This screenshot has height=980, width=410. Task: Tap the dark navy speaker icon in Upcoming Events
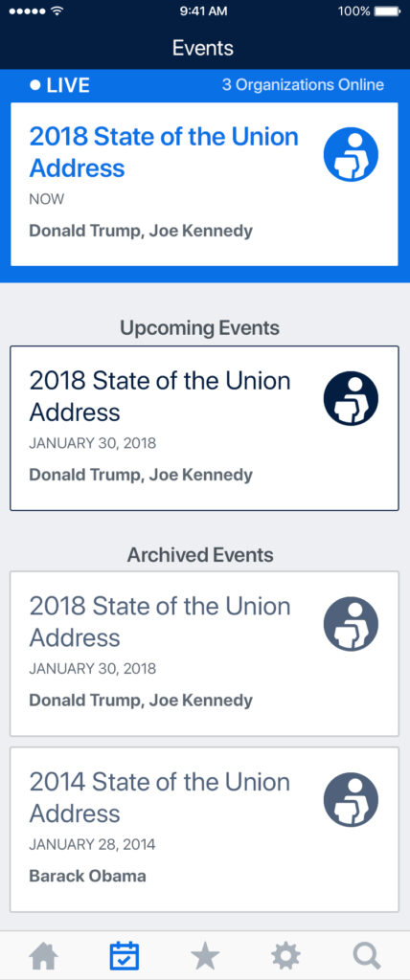[x=352, y=398]
